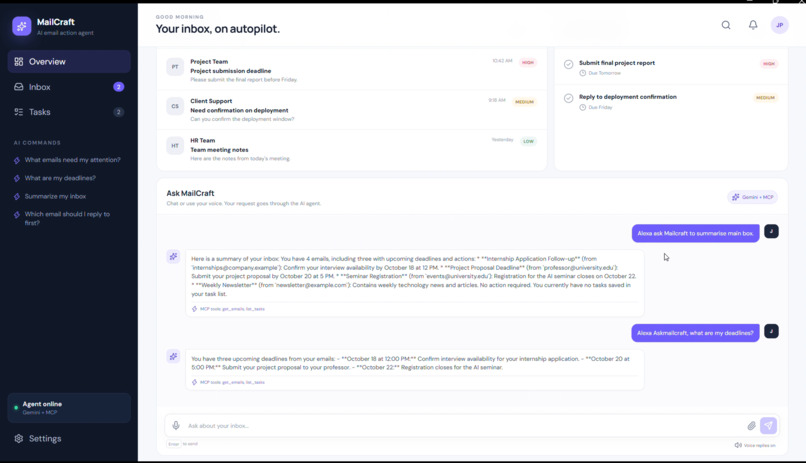806x463 pixels.
Task: Click the Tasks count badge
Action: pyautogui.click(x=118, y=112)
